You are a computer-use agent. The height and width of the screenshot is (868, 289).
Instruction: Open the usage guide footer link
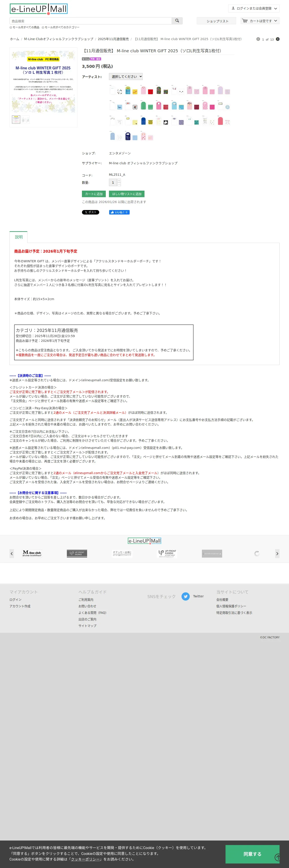[x=86, y=600]
